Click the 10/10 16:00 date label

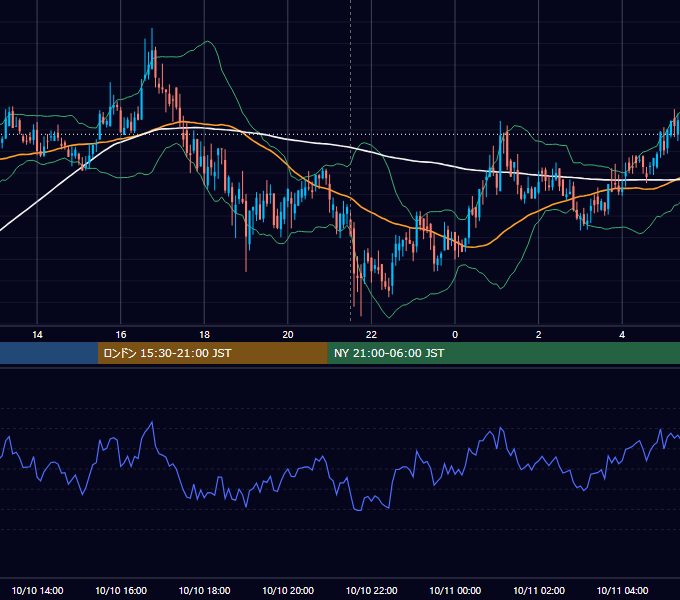(x=121, y=590)
